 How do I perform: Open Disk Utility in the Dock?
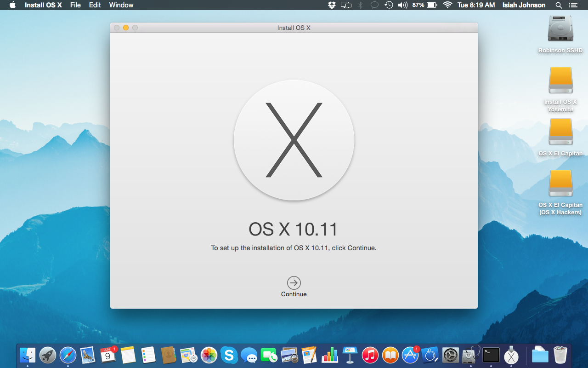(x=471, y=355)
